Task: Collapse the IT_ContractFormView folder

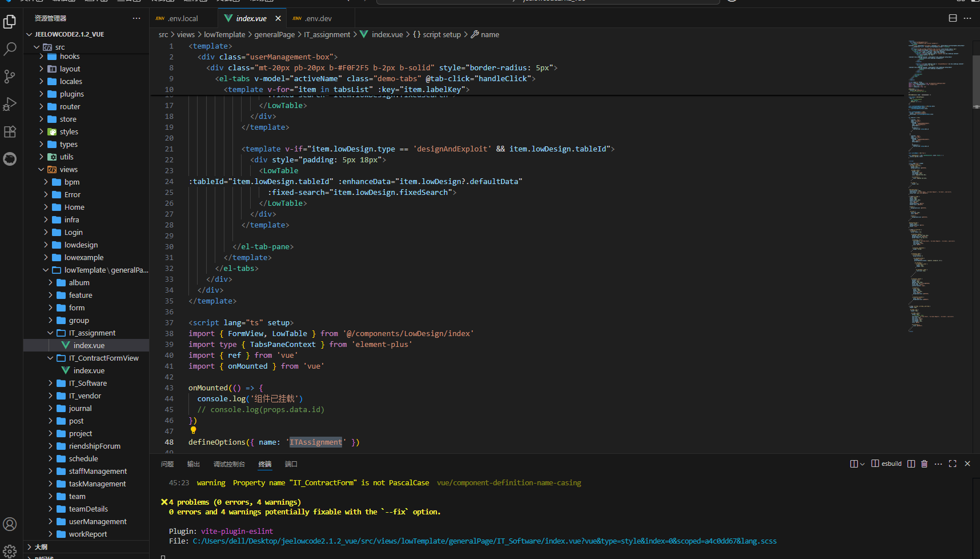Action: click(86, 358)
